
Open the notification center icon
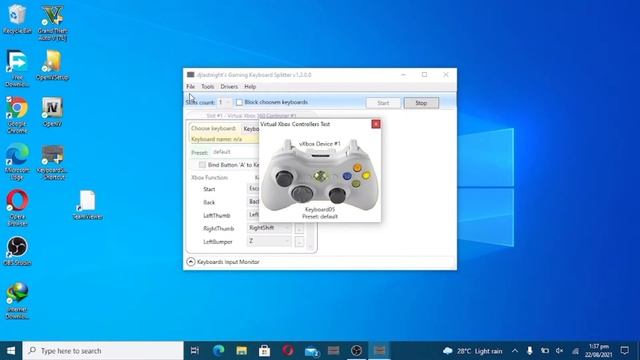click(624, 350)
